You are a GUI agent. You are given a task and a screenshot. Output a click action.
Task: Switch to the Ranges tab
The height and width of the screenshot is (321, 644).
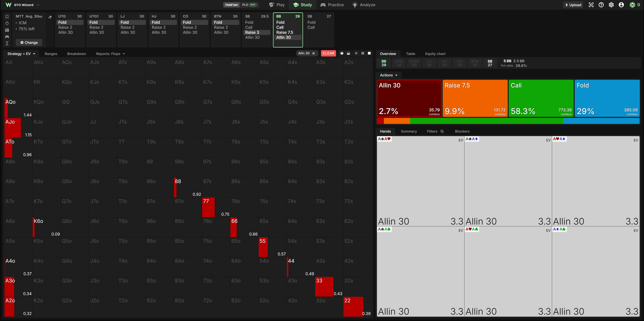(x=51, y=54)
